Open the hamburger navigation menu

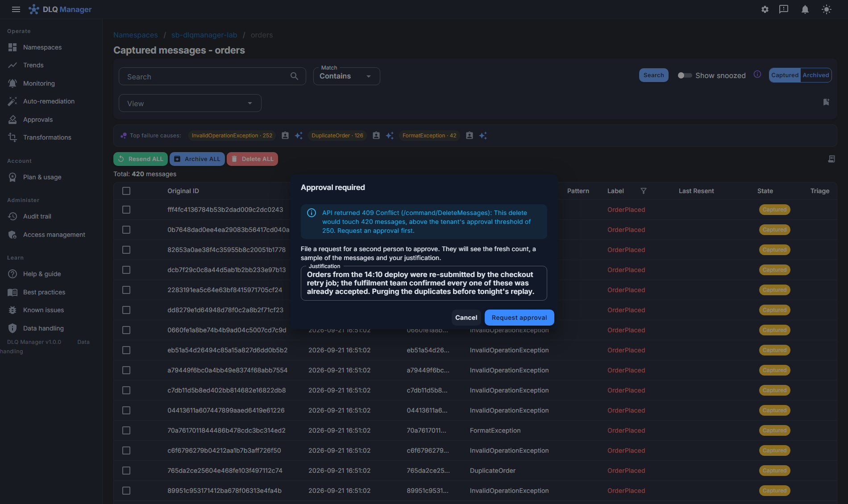(x=16, y=9)
